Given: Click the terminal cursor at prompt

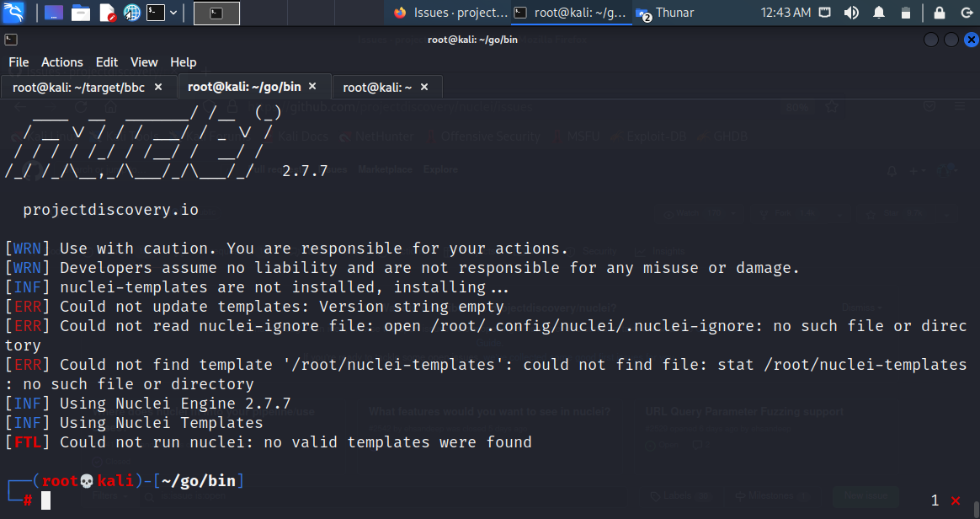Looking at the screenshot, I should (45, 500).
